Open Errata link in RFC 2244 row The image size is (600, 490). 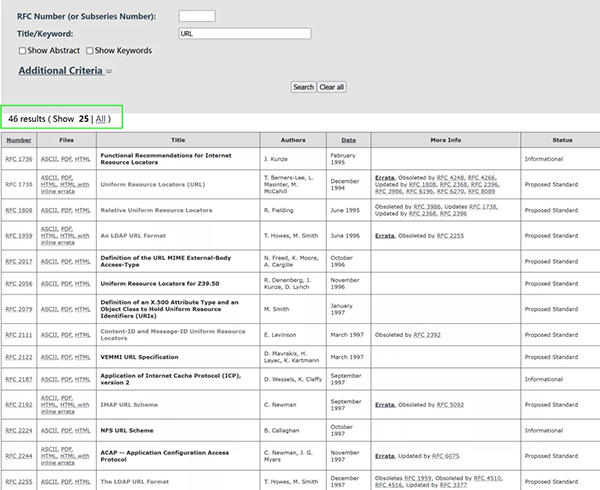click(385, 456)
